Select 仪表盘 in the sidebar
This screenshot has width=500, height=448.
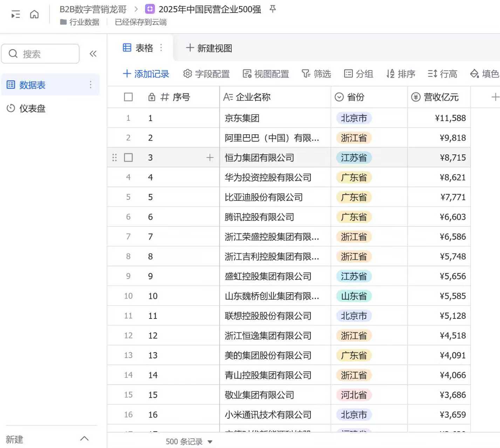click(50, 108)
